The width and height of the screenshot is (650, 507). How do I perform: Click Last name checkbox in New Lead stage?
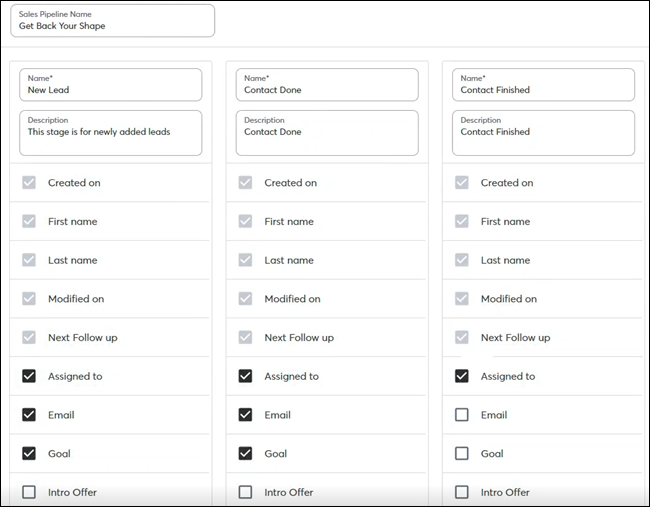(29, 260)
